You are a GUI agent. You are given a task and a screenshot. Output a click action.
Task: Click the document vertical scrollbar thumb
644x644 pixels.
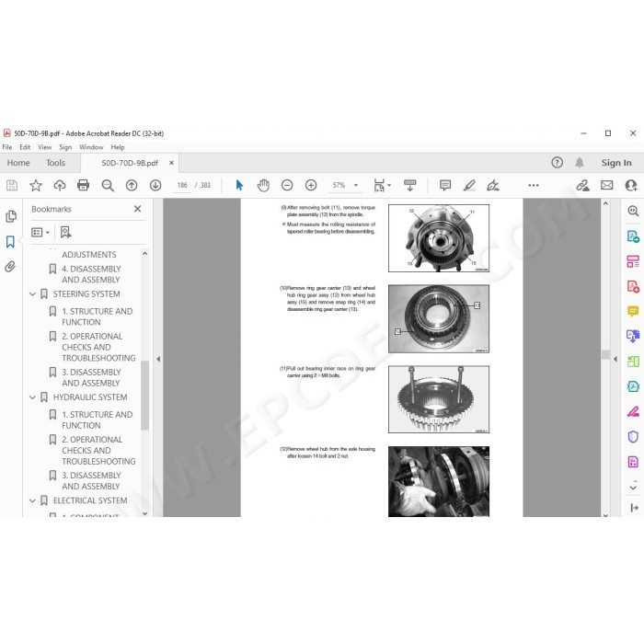click(x=605, y=354)
